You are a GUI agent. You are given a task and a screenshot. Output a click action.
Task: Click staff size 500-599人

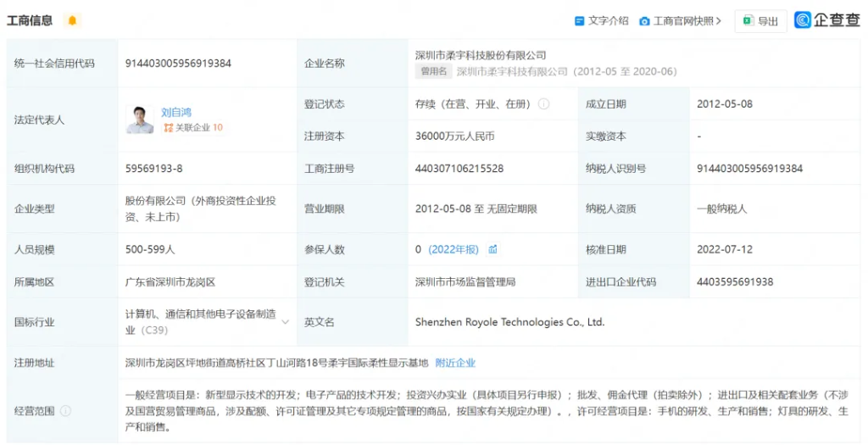click(x=150, y=249)
